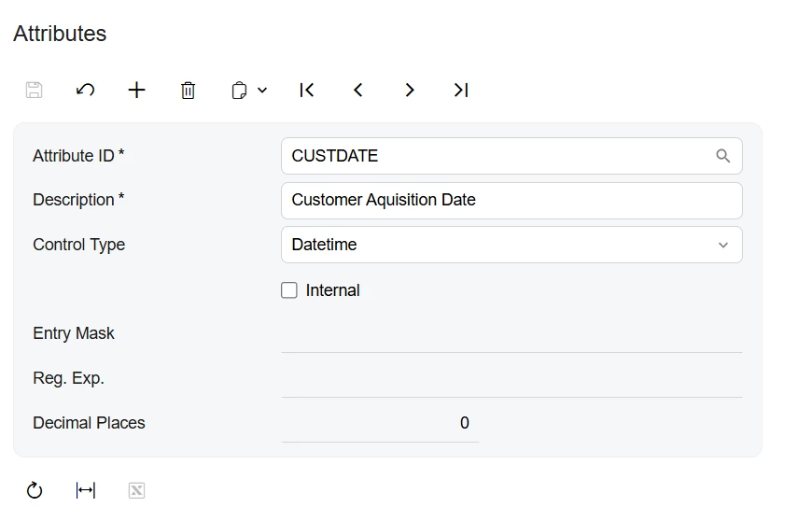Undo changes with the cancel arrow icon
This screenshot has height=507, width=812.
pyautogui.click(x=85, y=90)
